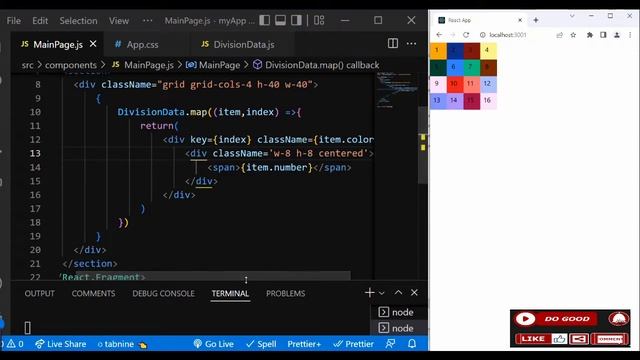Show more menu items via ellipsis
Viewport: 640px width, 360px height.
click(147, 20)
